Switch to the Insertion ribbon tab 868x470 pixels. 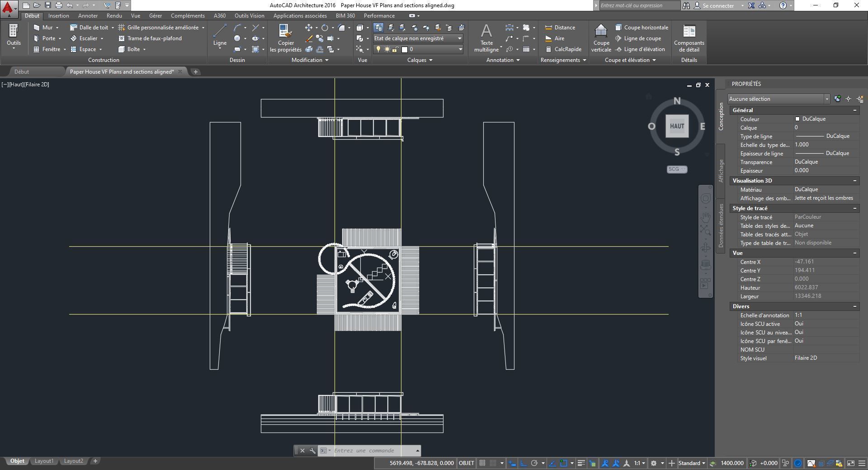pos(59,16)
